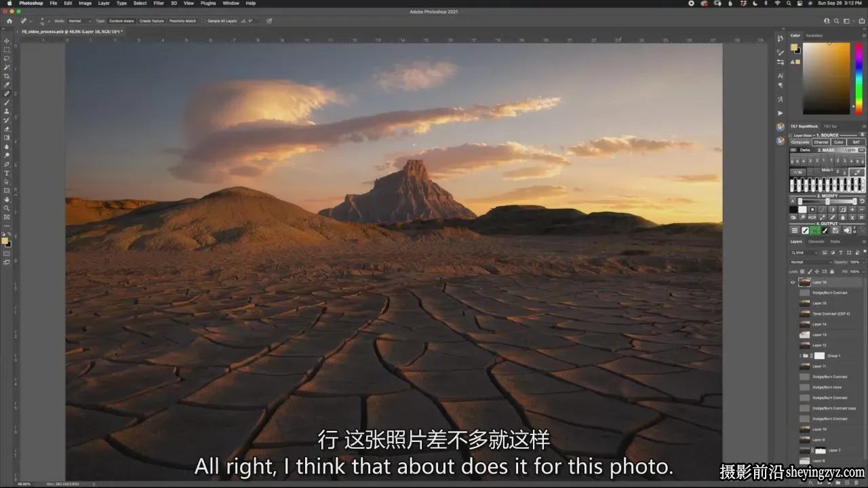The height and width of the screenshot is (488, 868).
Task: Click the Channel source button
Action: coord(821,142)
